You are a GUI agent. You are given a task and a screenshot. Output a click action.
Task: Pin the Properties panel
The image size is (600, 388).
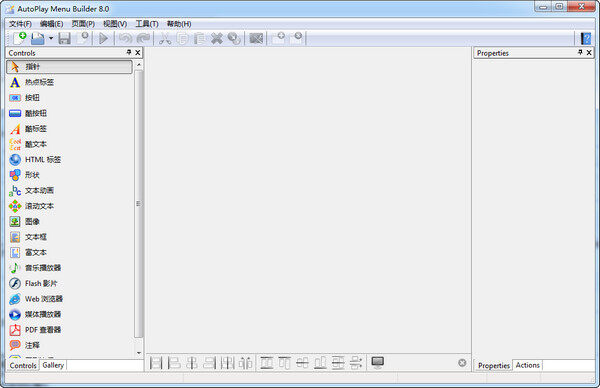[580, 52]
